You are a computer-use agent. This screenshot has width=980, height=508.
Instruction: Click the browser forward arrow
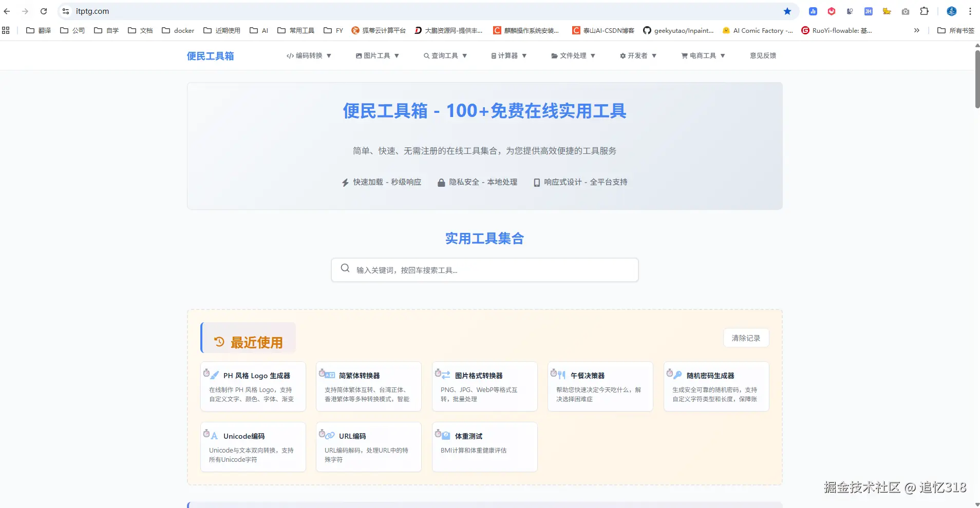pyautogui.click(x=25, y=11)
